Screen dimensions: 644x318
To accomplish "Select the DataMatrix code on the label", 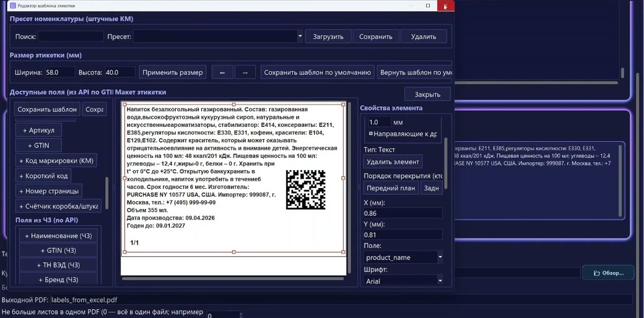I will [305, 190].
